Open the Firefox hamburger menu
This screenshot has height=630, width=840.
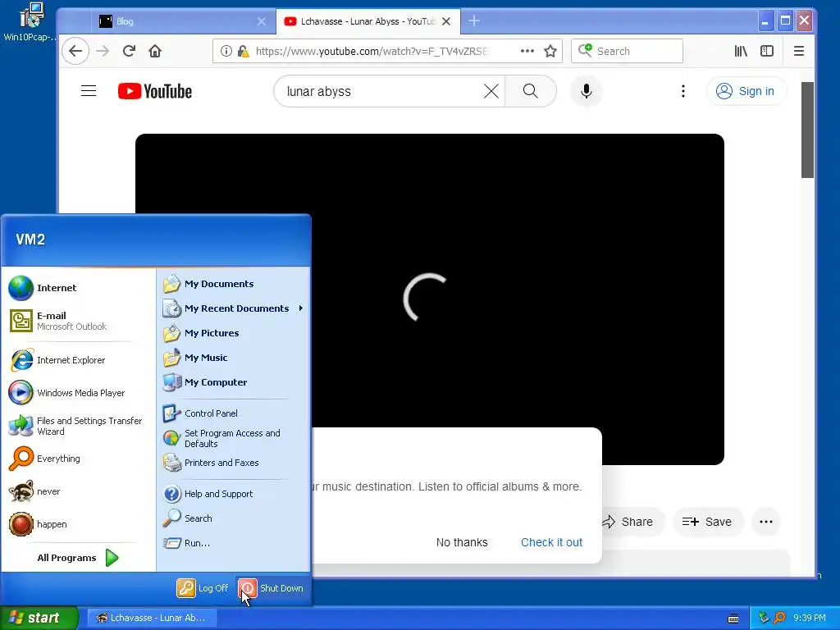coord(799,52)
